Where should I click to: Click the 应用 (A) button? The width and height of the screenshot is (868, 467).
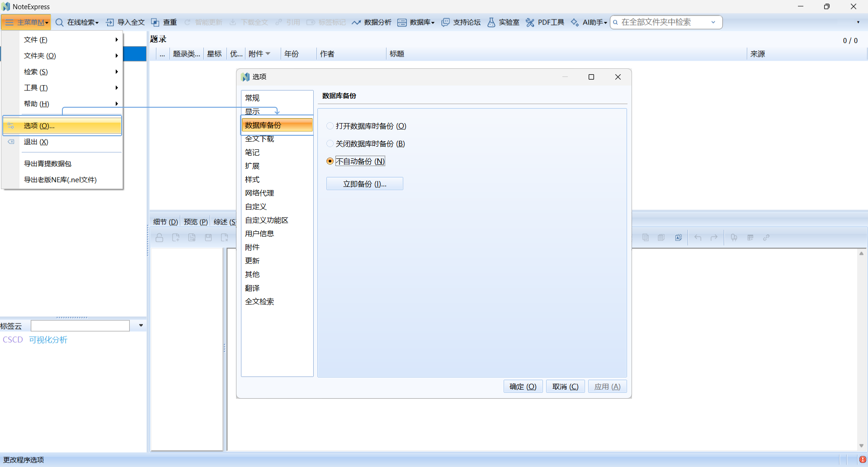pyautogui.click(x=608, y=386)
